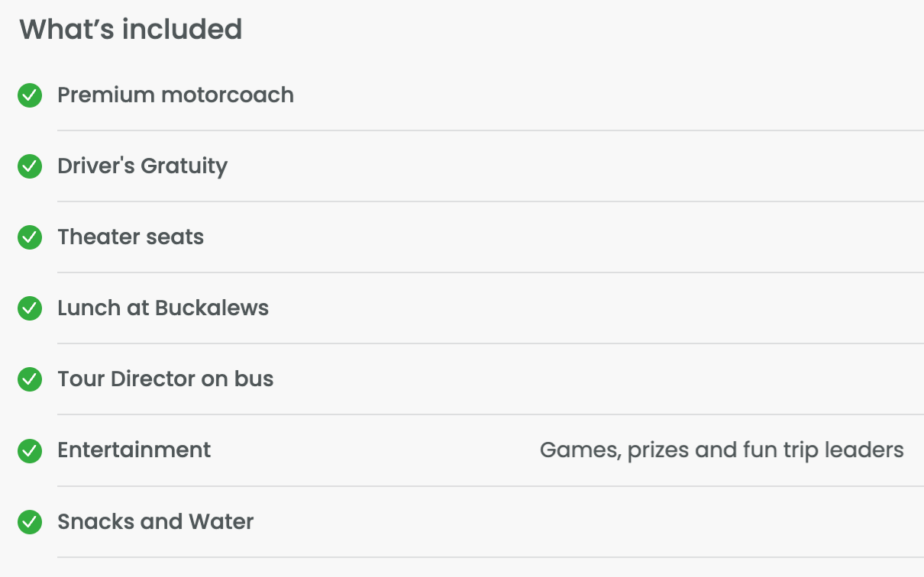This screenshot has width=924, height=577.
Task: Click the green checkmark beside Premium motorcoach
Action: (x=30, y=95)
